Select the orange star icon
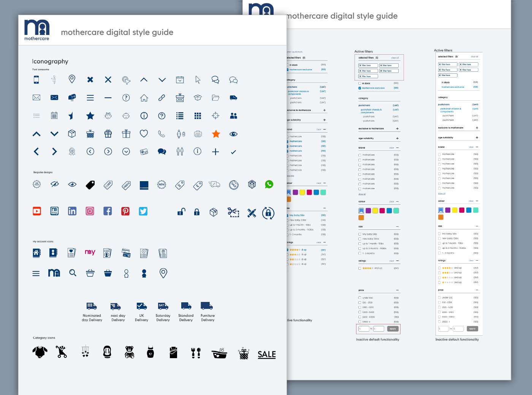Screen dimensions: 532x395 pos(216,134)
